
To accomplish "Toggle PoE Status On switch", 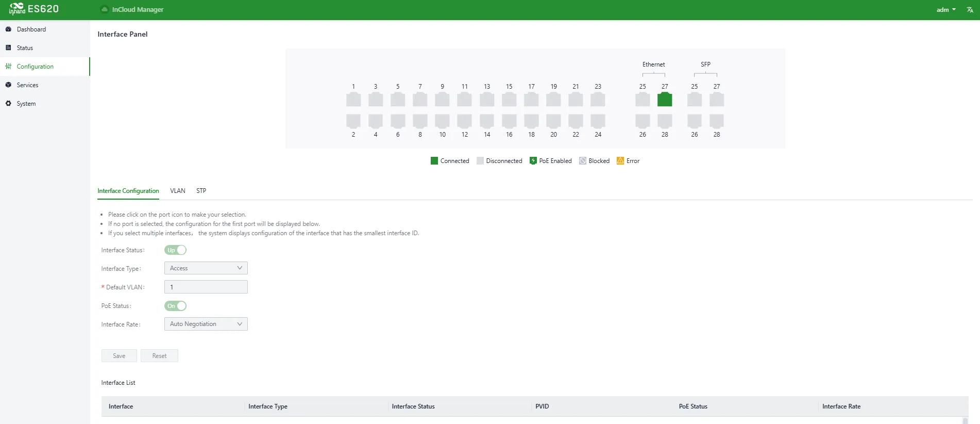I will click(175, 306).
